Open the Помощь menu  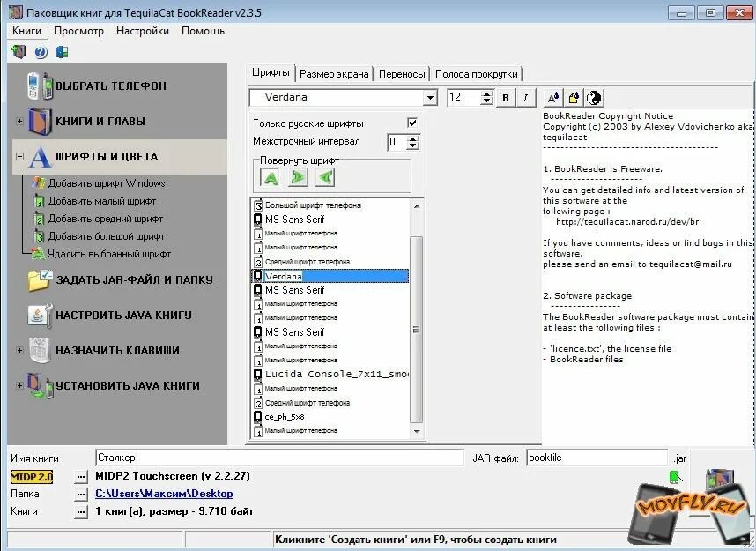(203, 31)
